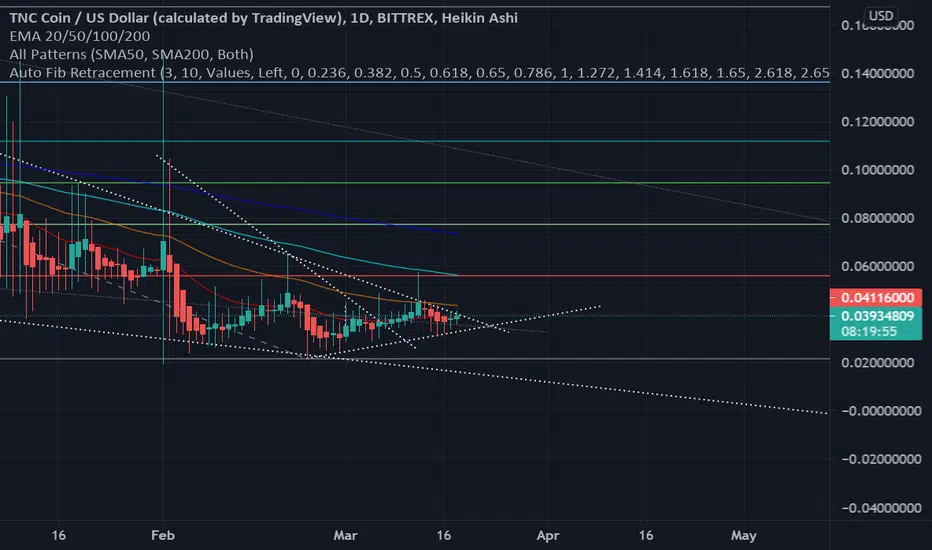Click the TNC Coin / US Dollar chart title
932x550 pixels.
point(263,18)
